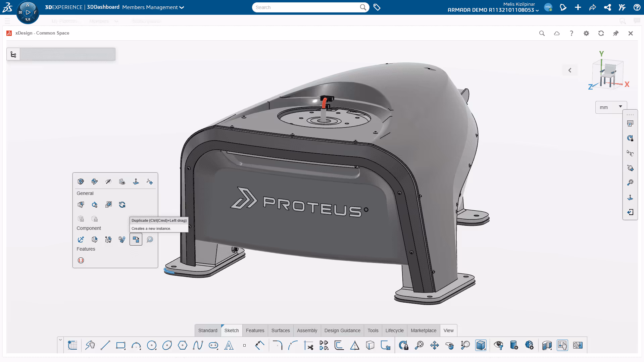Open the Lifecycle tab
The height and width of the screenshot is (362, 644).
click(x=395, y=330)
